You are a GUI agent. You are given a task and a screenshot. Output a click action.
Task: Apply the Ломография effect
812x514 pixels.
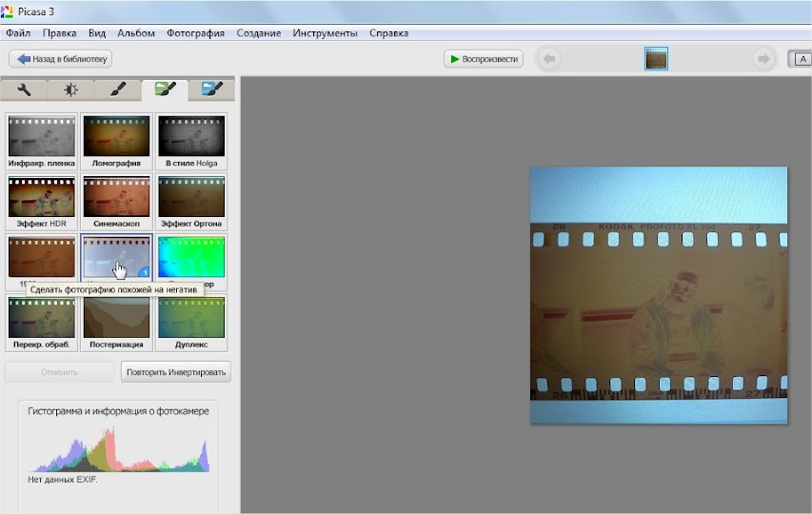pyautogui.click(x=116, y=141)
